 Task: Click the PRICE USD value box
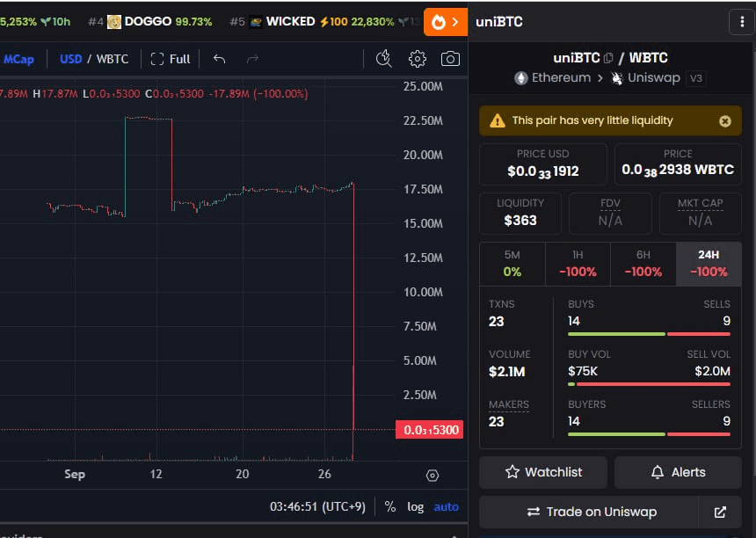click(543, 164)
